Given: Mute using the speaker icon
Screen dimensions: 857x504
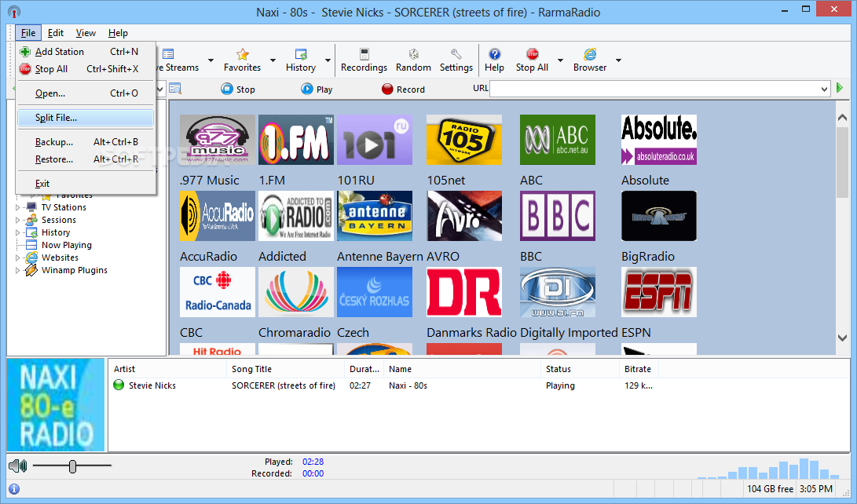Looking at the screenshot, I should (x=17, y=466).
